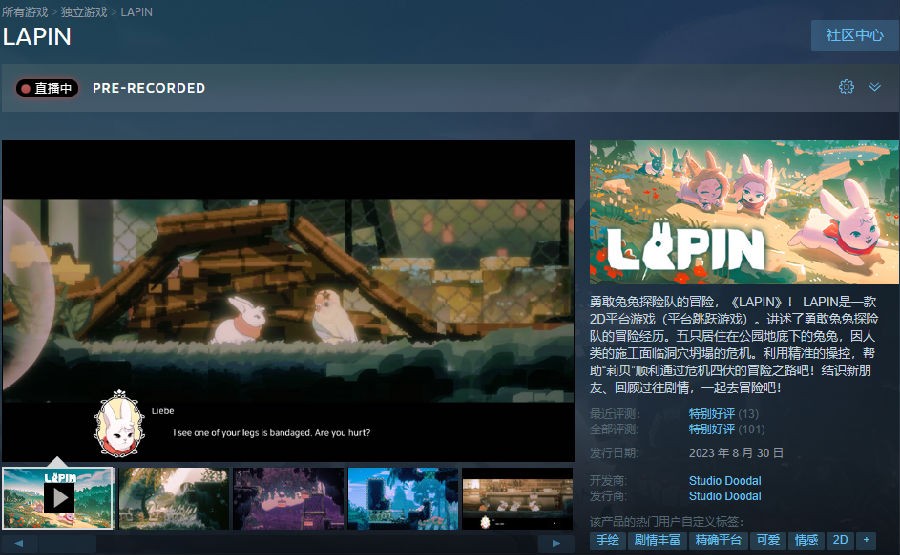Collapse the broadcast panel with double chevron
Image resolution: width=900 pixels, height=555 pixels.
point(874,87)
